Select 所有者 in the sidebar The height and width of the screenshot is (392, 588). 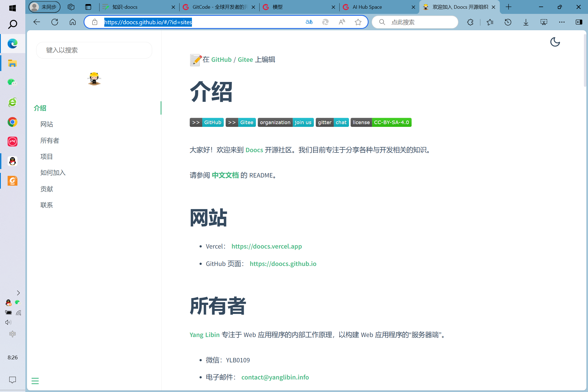[x=50, y=140]
